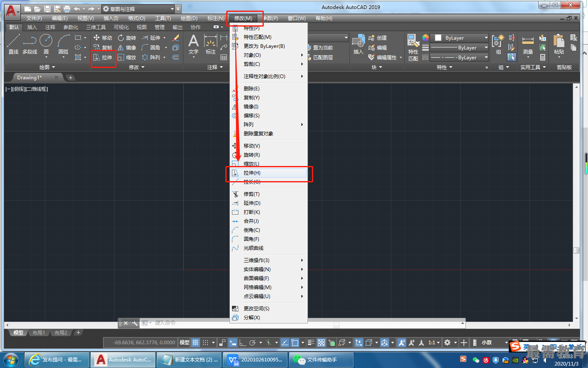Expand the 阵列 (Array) submenu in the menu
The height and width of the screenshot is (368, 588).
coord(269,124)
